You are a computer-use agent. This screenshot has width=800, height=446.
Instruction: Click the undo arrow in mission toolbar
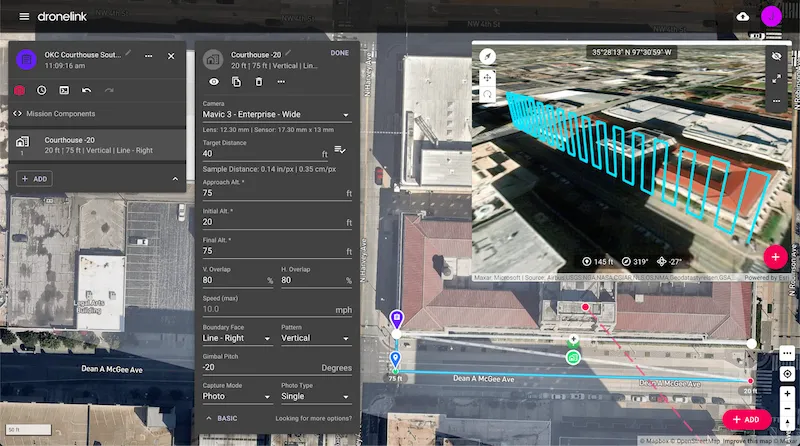87,90
